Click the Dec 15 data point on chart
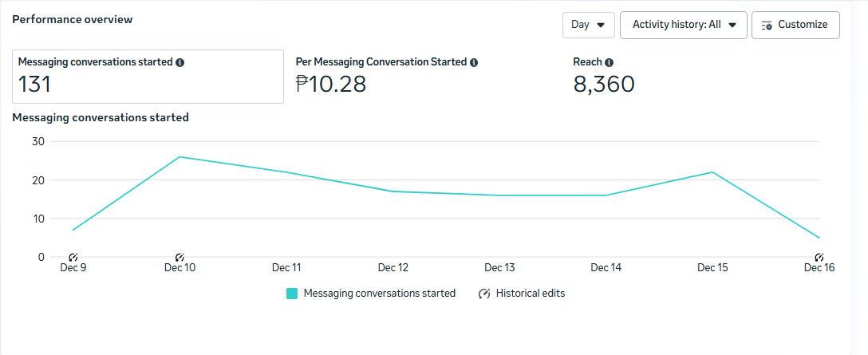The width and height of the screenshot is (868, 355). [x=712, y=172]
